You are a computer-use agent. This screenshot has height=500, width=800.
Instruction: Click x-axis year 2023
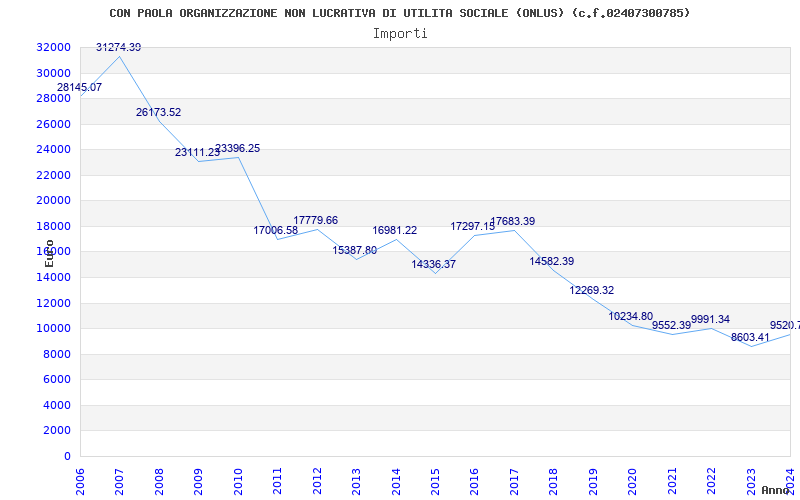(x=751, y=481)
